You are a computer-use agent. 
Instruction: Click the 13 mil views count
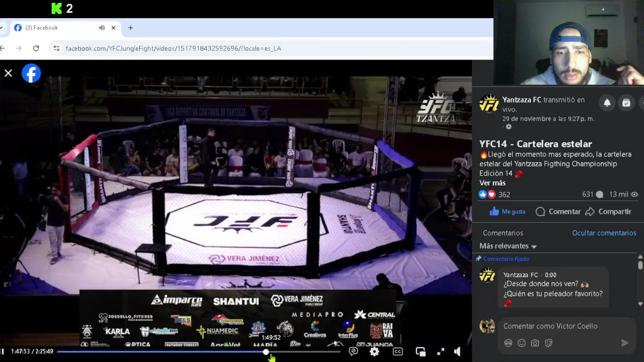(624, 195)
